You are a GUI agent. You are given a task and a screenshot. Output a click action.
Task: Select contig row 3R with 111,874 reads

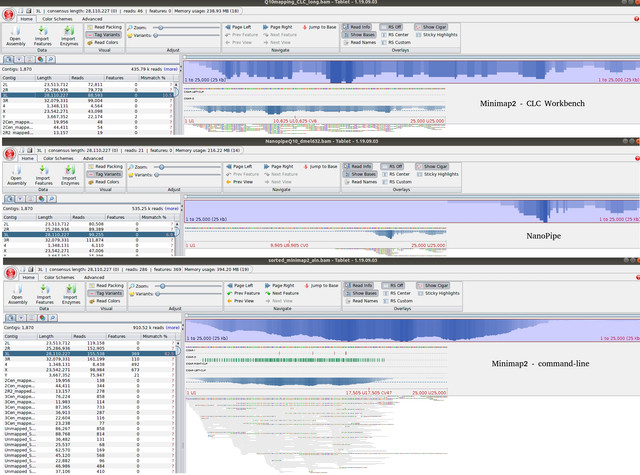(88, 240)
